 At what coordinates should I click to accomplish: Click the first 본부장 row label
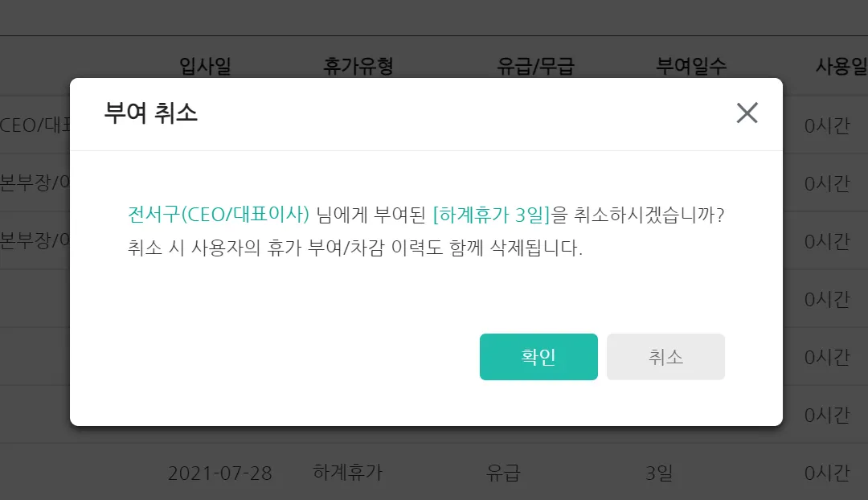click(x=35, y=182)
